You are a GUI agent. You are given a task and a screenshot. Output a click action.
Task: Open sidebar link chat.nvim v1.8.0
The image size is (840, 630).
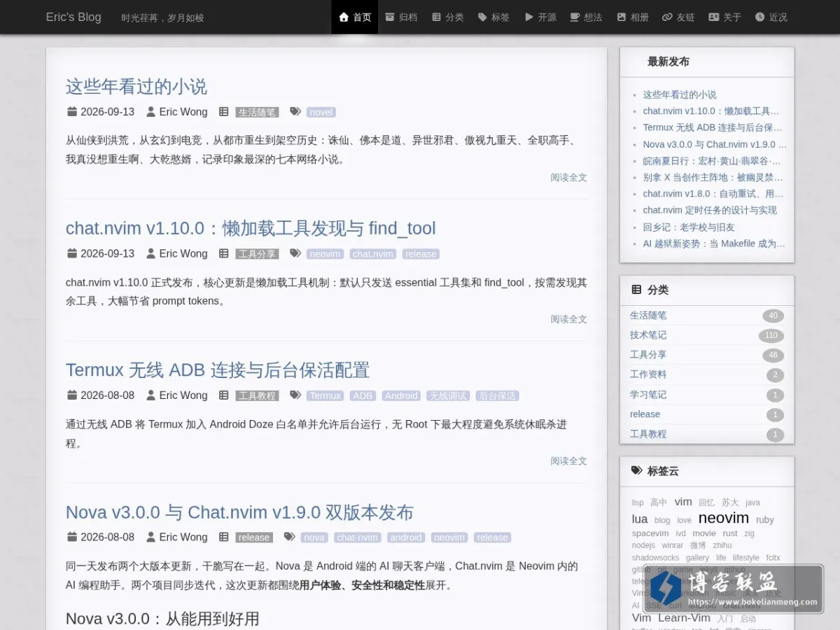tap(713, 194)
